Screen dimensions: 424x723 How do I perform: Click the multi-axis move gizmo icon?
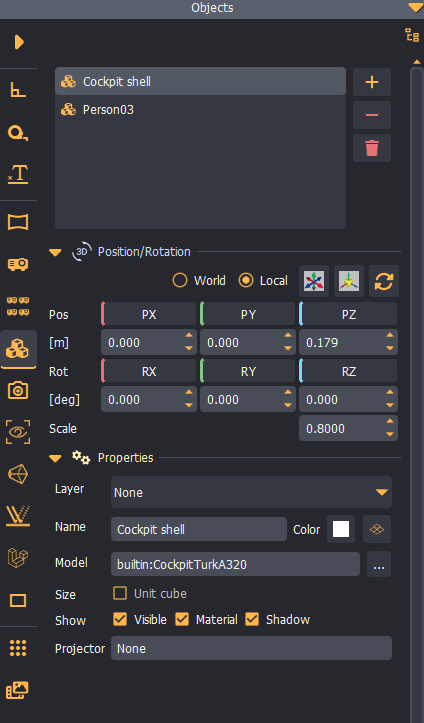coord(314,281)
